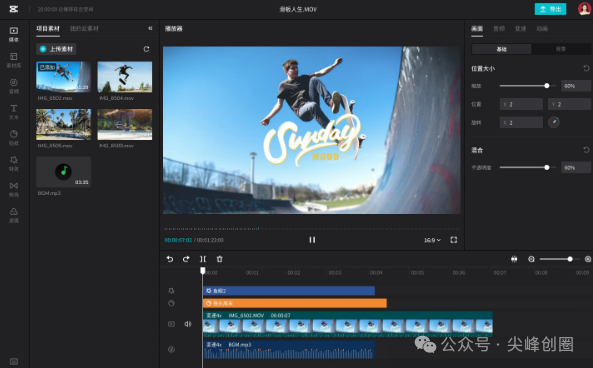Click the CapCut logo at top left
The image size is (593, 368).
point(14,9)
